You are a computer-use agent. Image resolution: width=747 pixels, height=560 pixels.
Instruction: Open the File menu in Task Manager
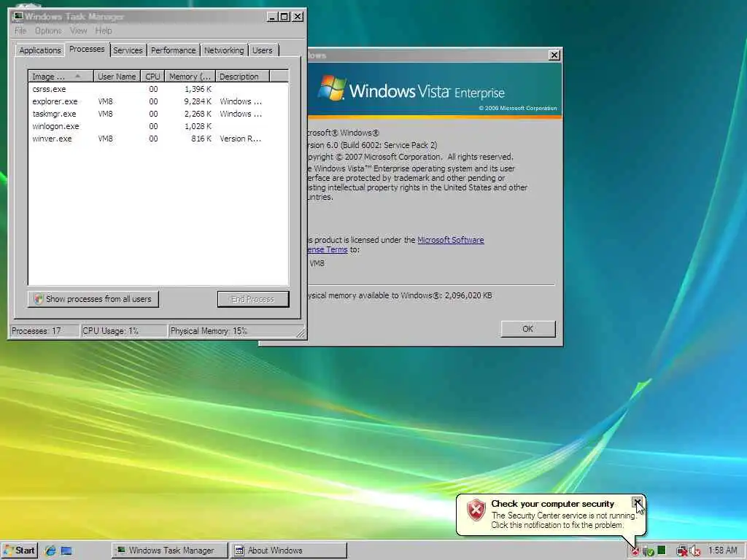click(20, 31)
